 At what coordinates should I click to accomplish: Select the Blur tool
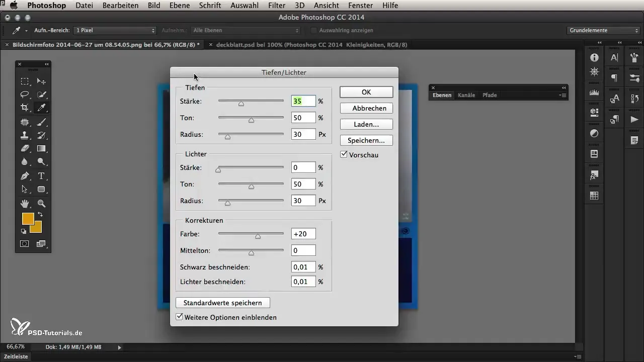[x=24, y=162]
